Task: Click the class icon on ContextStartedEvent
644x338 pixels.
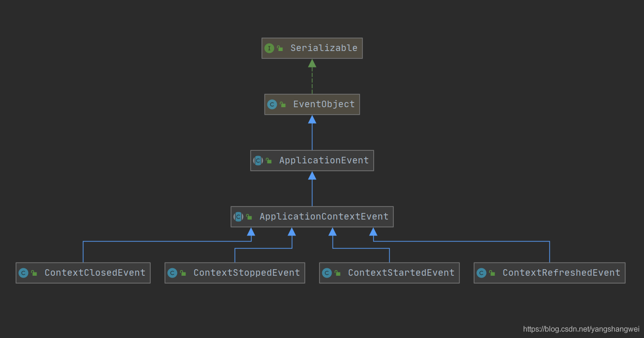Action: pos(326,273)
